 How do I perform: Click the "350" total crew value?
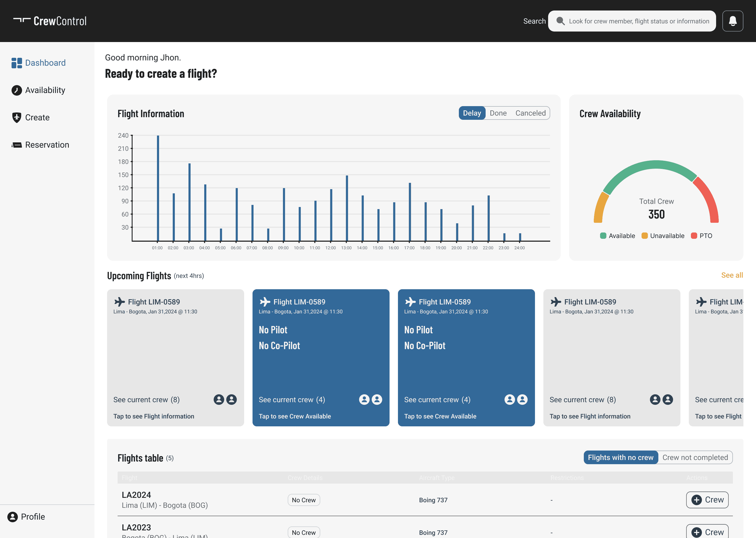[656, 214]
